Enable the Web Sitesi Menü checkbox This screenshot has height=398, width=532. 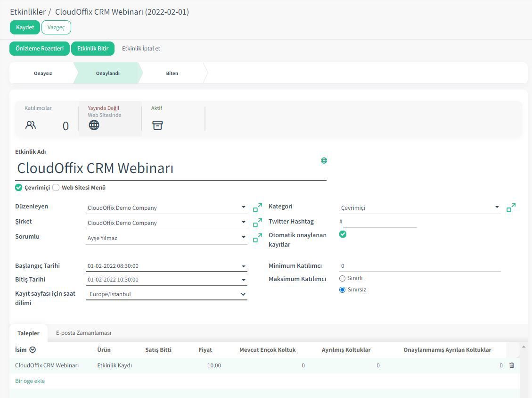pos(56,188)
